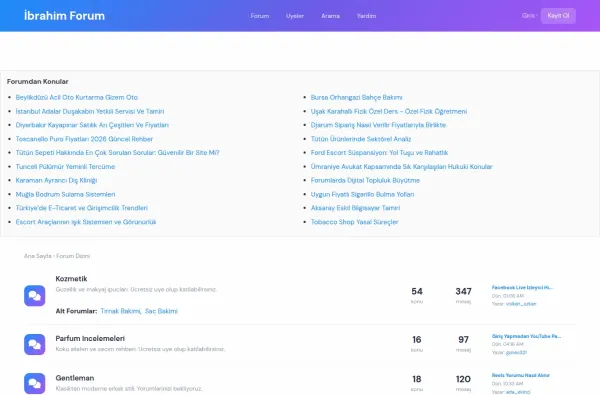Click Kozmetik topic count 54
This screenshot has width=600, height=395.
[x=417, y=292]
